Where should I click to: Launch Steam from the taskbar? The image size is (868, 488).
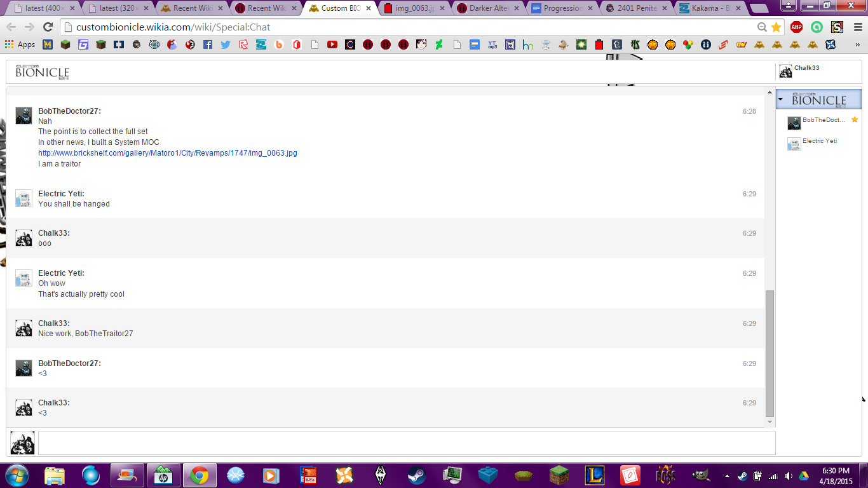tap(417, 475)
